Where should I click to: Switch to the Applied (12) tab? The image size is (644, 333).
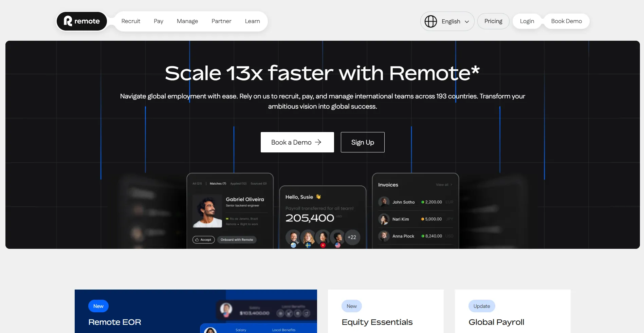click(x=238, y=183)
